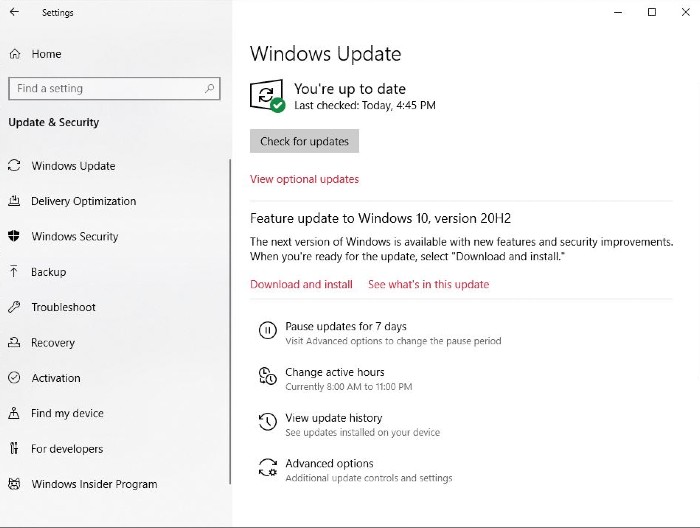Image resolution: width=700 pixels, height=528 pixels.
Task: Open Windows Insider Program settings
Action: [x=94, y=484]
